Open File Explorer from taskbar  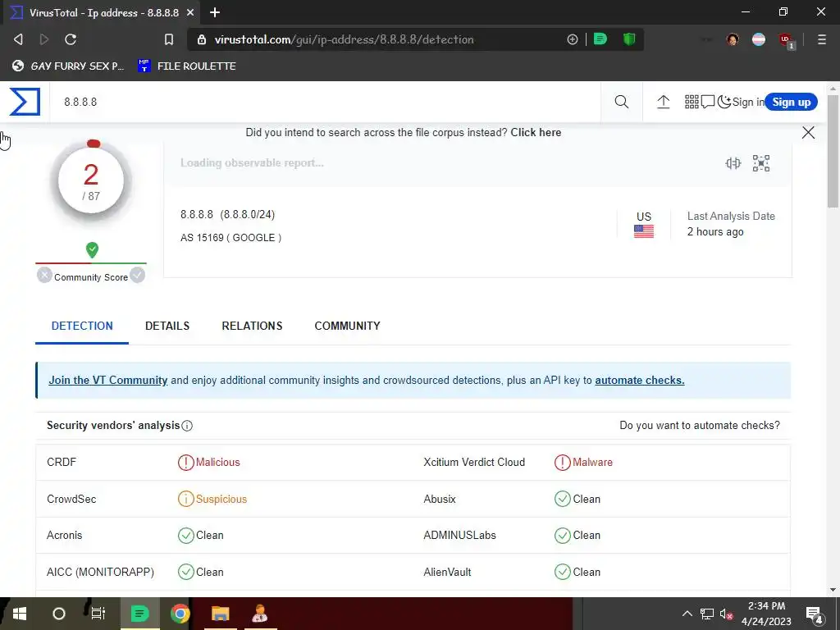coord(220,614)
